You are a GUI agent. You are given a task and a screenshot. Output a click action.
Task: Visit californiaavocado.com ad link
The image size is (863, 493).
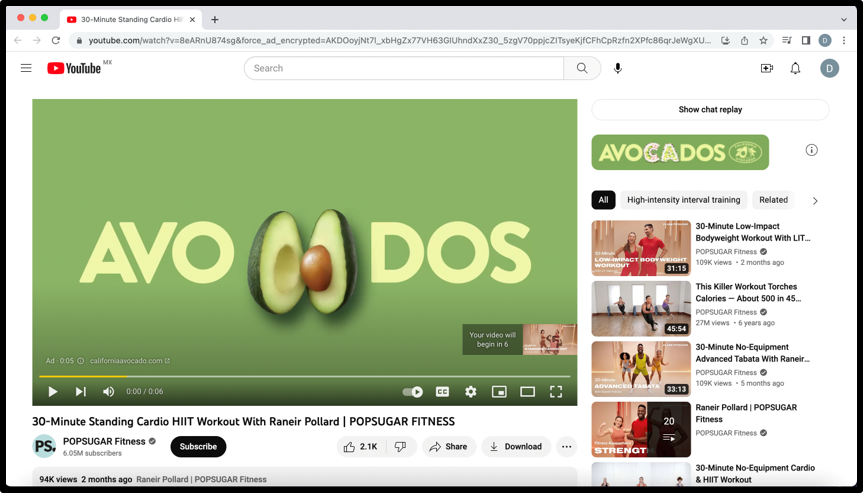pyautogui.click(x=130, y=361)
